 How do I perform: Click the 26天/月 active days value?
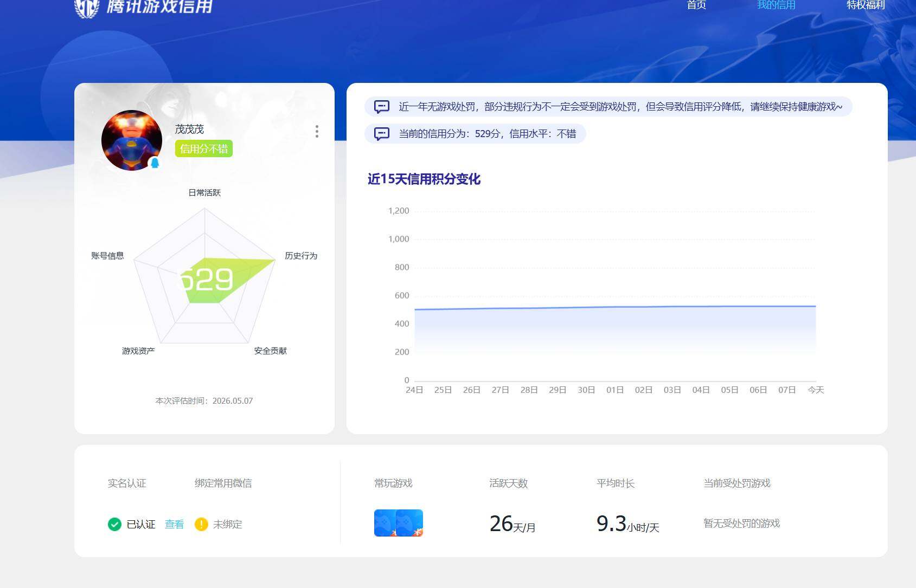513,524
